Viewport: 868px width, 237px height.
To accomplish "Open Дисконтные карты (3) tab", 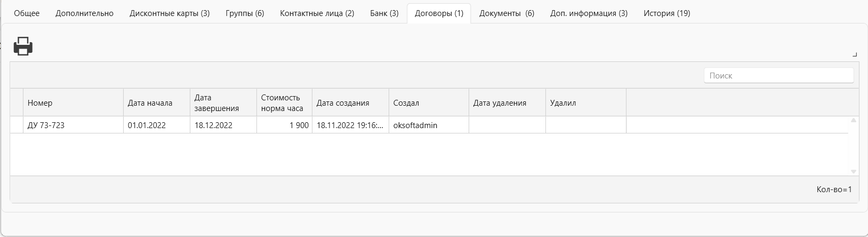I will pyautogui.click(x=170, y=13).
